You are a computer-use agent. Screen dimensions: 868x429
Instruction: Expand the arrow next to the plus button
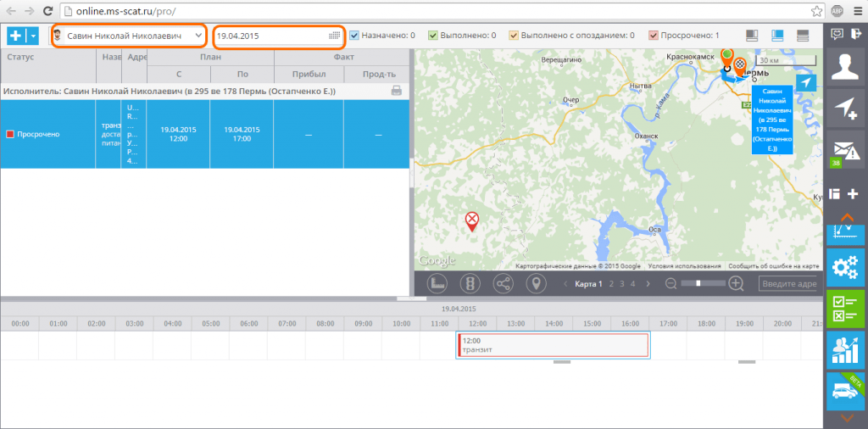33,36
